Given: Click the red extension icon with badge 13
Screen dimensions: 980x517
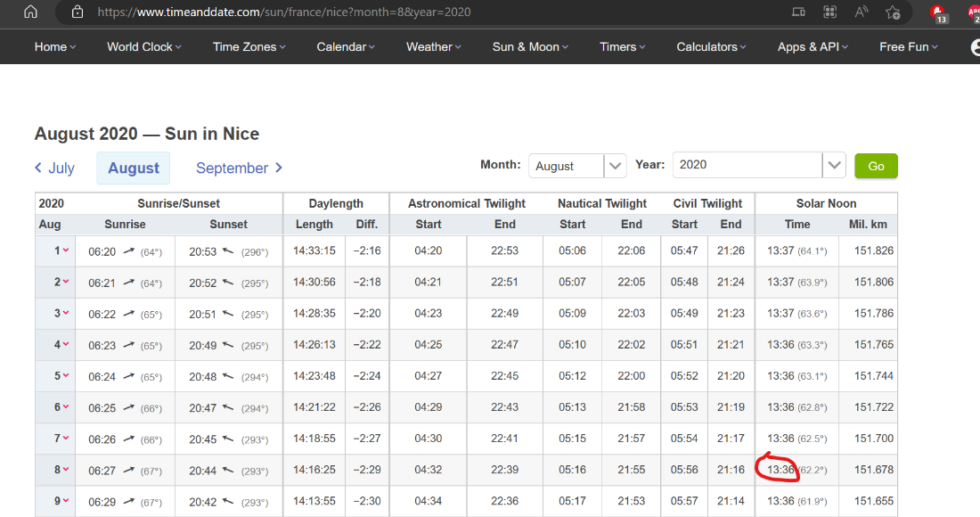Looking at the screenshot, I should (938, 12).
